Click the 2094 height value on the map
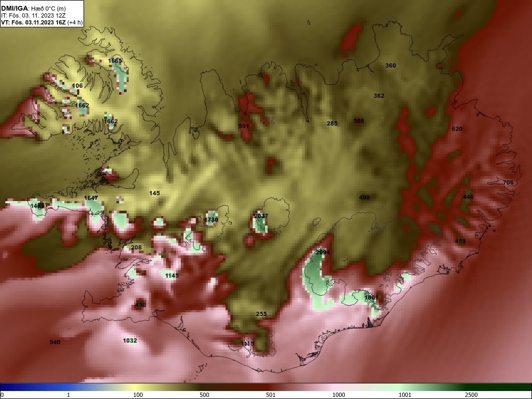 (323, 252)
